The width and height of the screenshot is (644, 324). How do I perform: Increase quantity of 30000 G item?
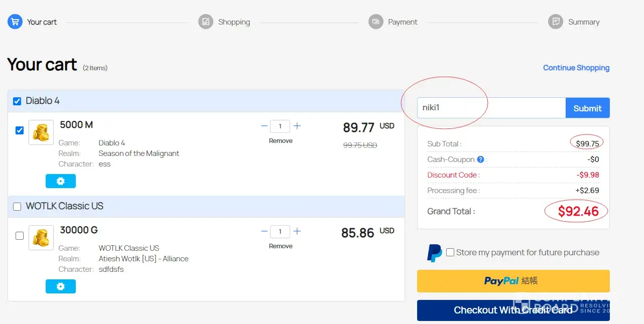pyautogui.click(x=297, y=231)
